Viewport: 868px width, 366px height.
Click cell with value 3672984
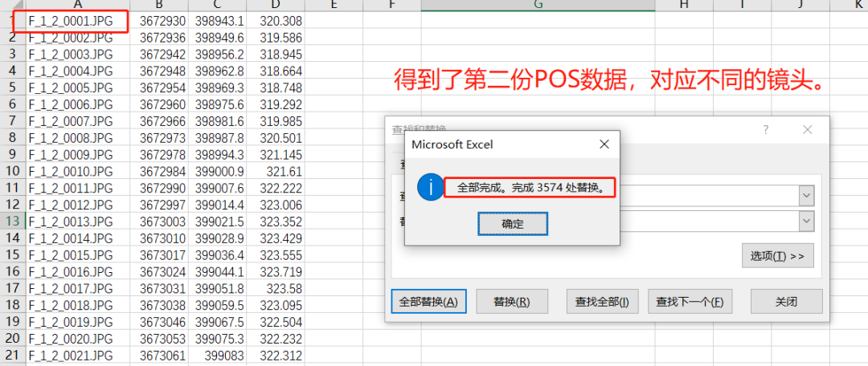[x=162, y=171]
